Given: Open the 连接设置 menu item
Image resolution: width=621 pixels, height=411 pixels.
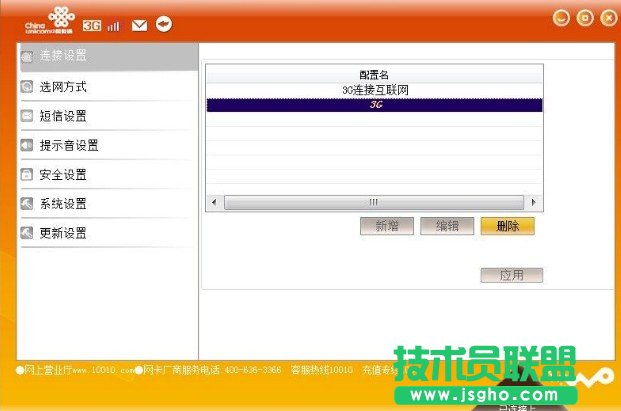Looking at the screenshot, I should [109, 57].
